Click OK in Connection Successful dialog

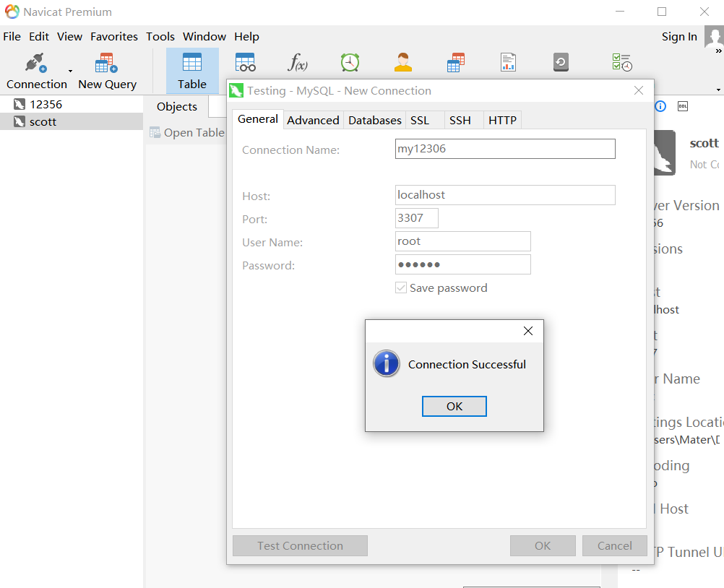click(454, 406)
